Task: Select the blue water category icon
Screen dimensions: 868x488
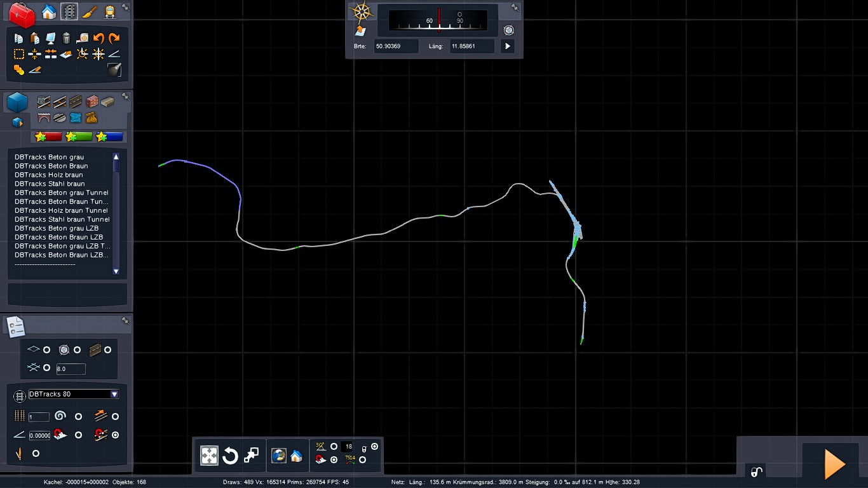Action: (76, 118)
